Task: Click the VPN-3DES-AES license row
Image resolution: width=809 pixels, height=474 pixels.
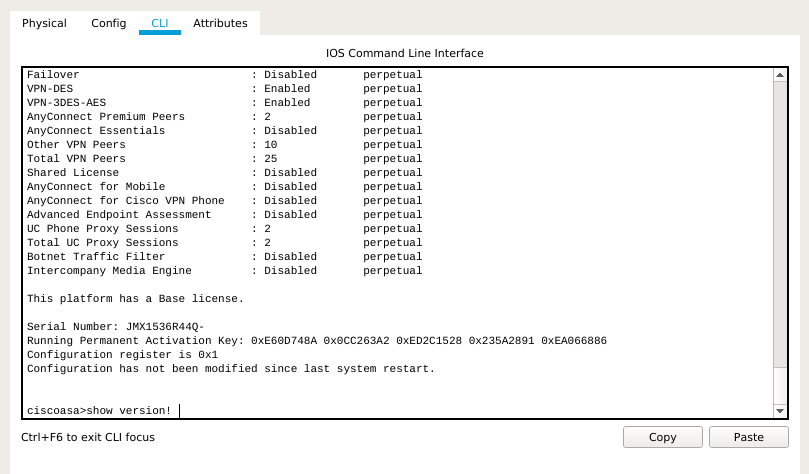Action: click(x=224, y=103)
